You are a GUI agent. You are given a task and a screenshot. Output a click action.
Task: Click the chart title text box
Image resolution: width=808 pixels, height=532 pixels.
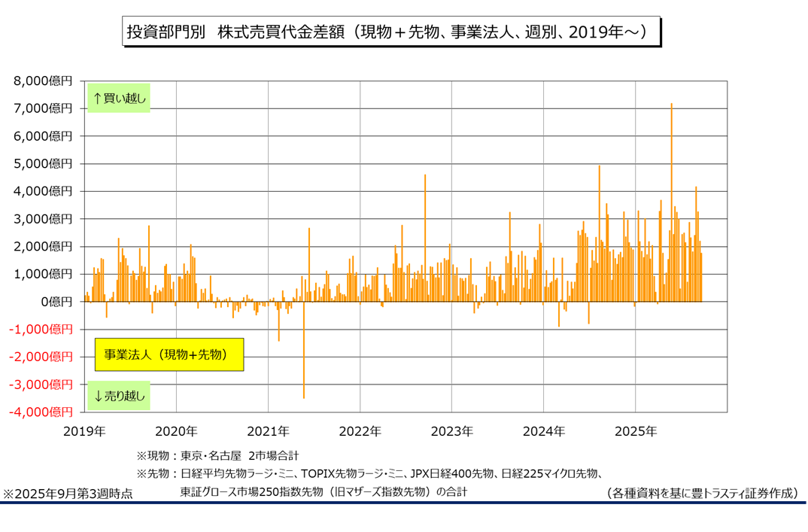pos(391,32)
